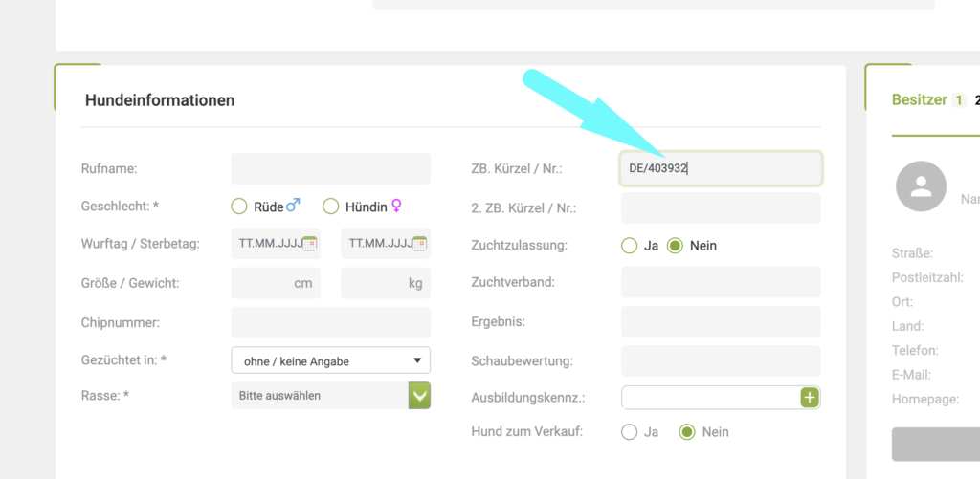The height and width of the screenshot is (479, 980).
Task: Click the 2. ZB. Kürzel / Nr. field
Action: [x=721, y=207]
